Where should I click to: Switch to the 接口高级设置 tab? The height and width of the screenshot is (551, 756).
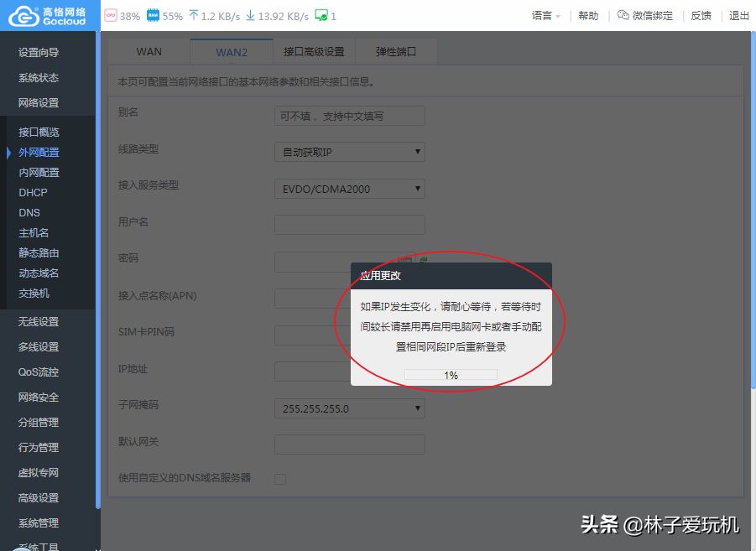tap(314, 51)
